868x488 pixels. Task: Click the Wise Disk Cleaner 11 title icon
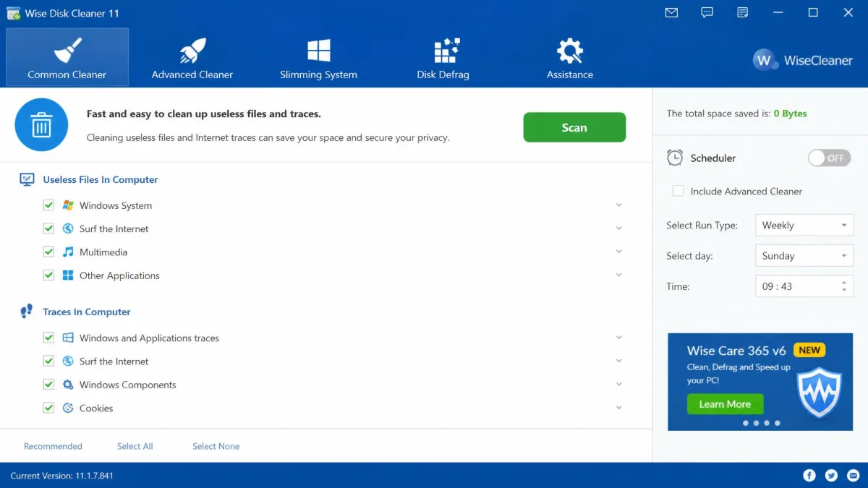point(13,13)
